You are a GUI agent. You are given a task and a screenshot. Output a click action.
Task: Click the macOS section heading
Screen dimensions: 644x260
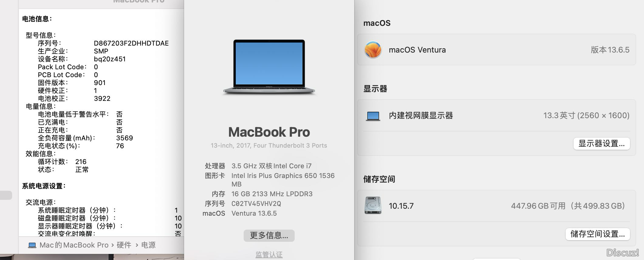(x=377, y=23)
